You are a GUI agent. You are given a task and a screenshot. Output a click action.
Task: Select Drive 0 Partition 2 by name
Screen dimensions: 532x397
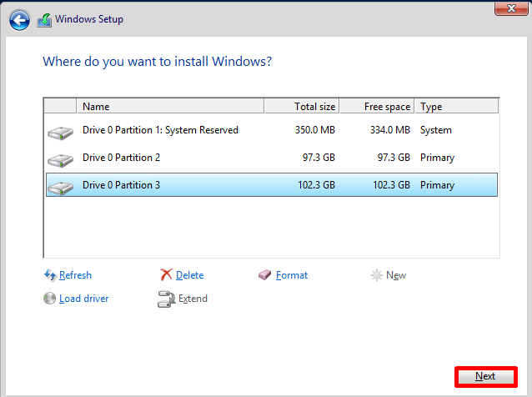click(x=121, y=158)
